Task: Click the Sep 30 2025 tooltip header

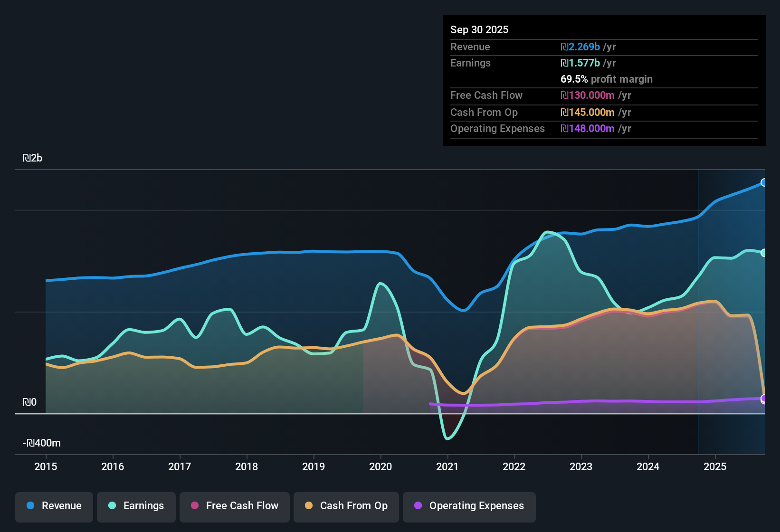Action: [479, 30]
